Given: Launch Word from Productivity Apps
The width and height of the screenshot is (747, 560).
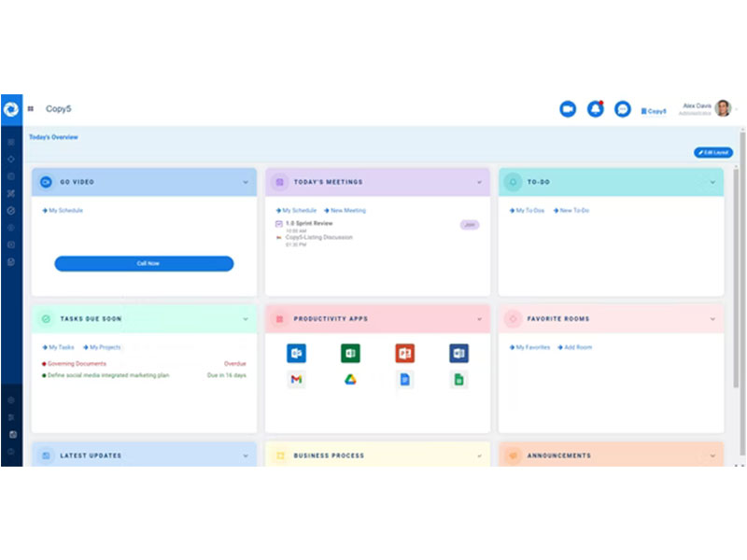Looking at the screenshot, I should pyautogui.click(x=458, y=353).
